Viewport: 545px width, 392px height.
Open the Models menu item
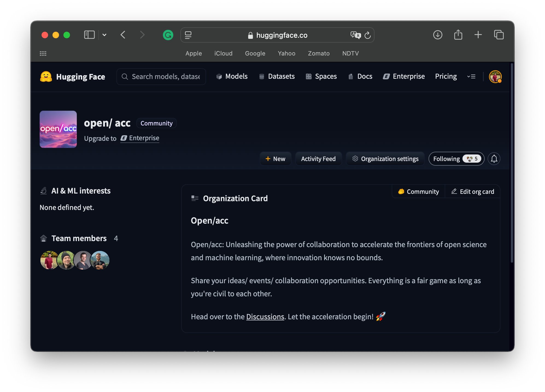tap(232, 76)
